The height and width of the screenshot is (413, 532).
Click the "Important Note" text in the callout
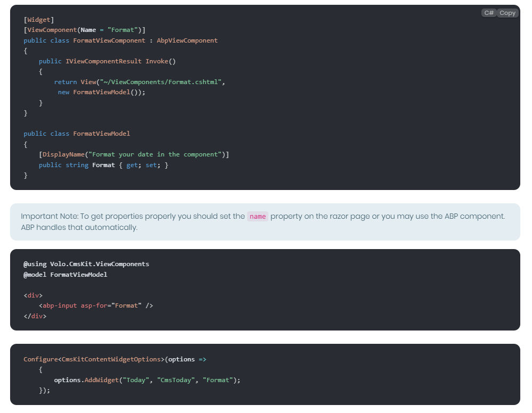point(47,217)
